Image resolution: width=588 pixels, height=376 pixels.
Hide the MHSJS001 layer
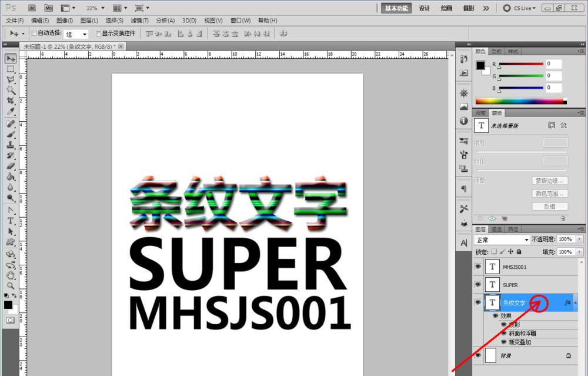click(x=477, y=267)
